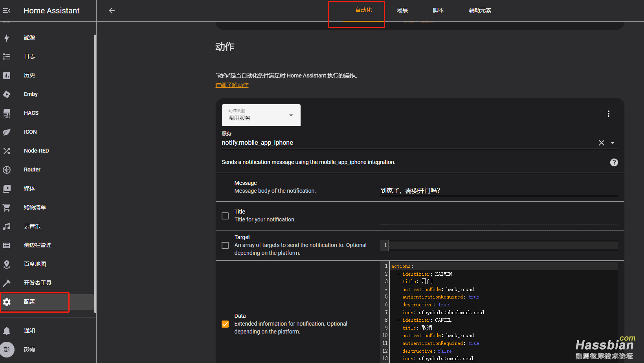Click the icon: sfsymbols:checkmark.seal line
This screenshot has height=363, width=644.
444,313
